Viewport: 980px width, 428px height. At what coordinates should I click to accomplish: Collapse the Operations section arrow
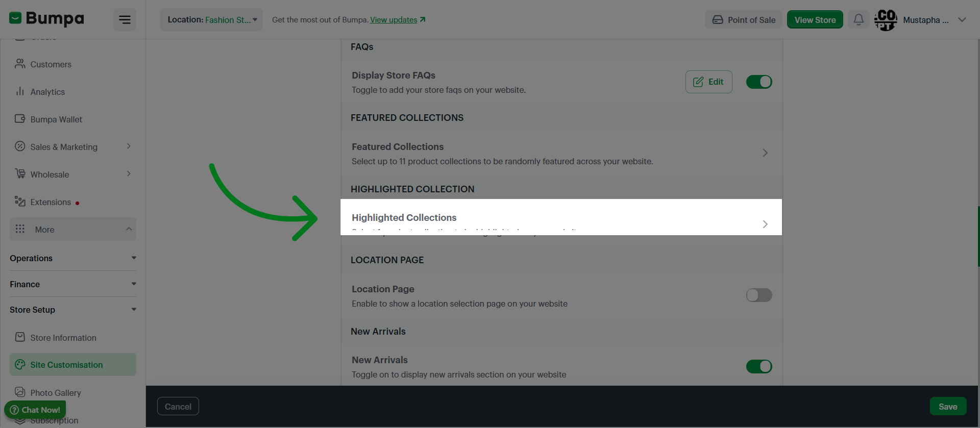[134, 258]
